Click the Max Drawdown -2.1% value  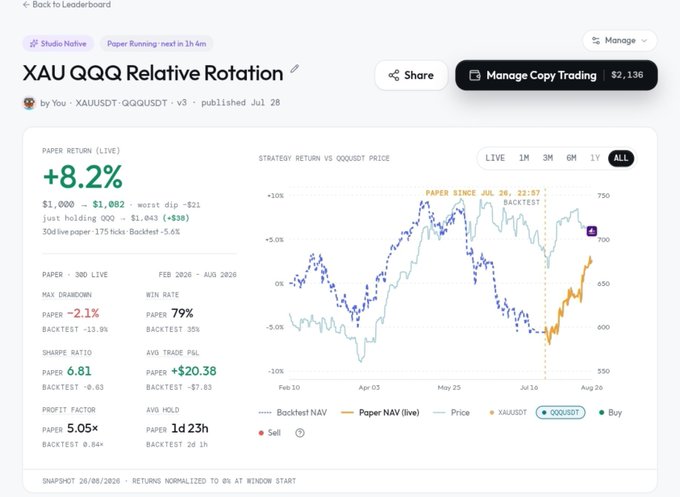coord(83,313)
